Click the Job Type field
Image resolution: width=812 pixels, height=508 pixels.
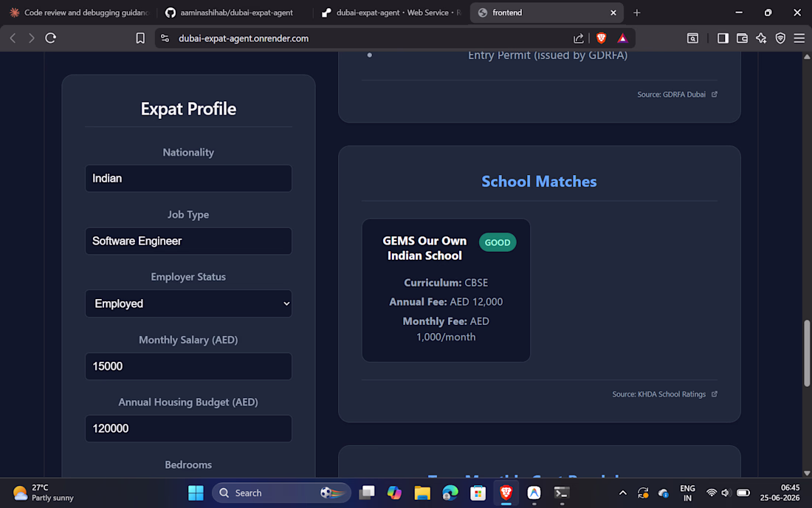tap(188, 241)
